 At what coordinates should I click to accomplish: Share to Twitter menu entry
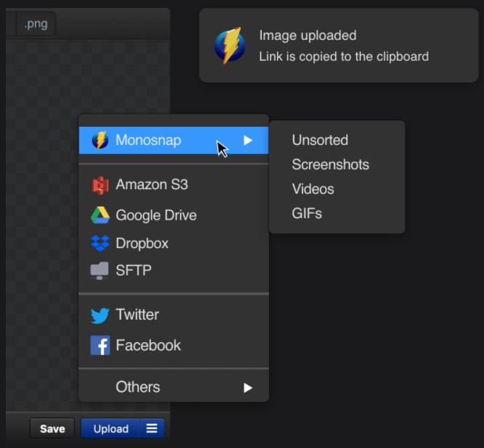[x=173, y=315]
